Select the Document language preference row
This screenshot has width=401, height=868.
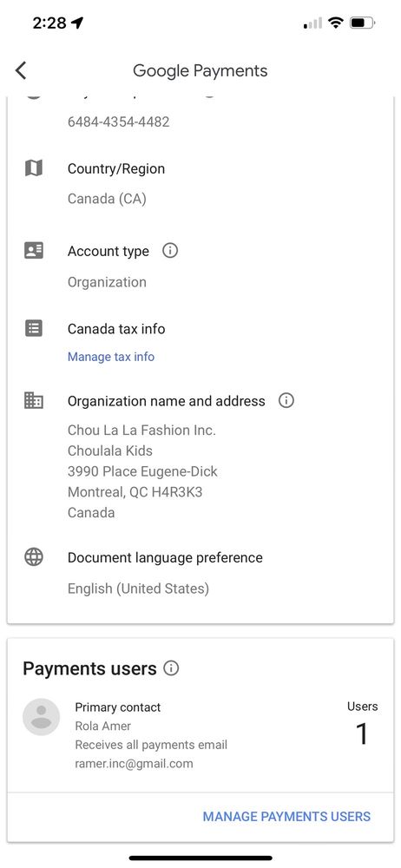200,572
